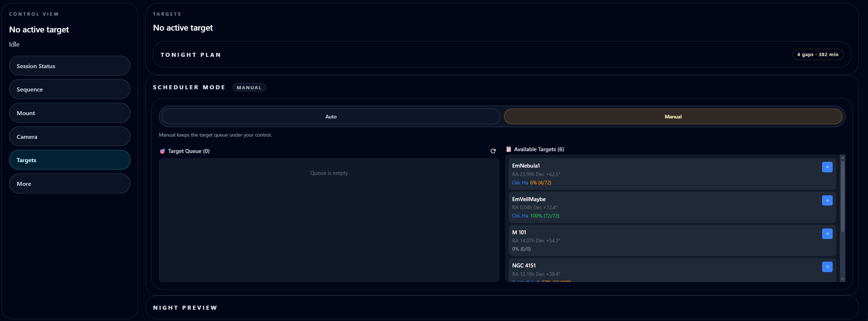This screenshot has height=321, width=868.
Task: Refresh the Target Queue
Action: coord(493,151)
